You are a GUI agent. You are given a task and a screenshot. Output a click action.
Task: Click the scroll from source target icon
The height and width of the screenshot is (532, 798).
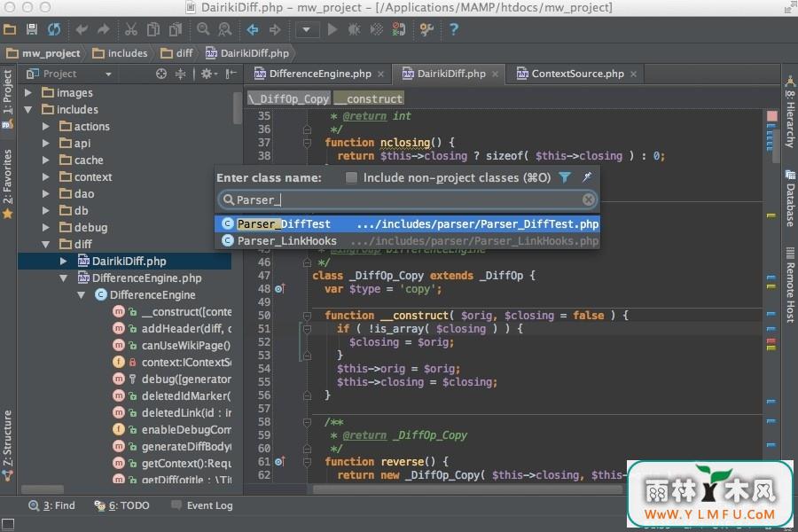coord(161,74)
